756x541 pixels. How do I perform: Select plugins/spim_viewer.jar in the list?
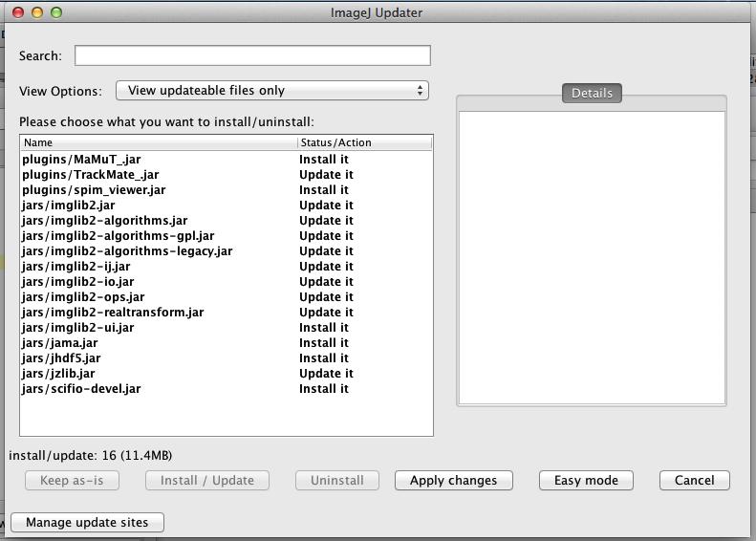(227, 190)
